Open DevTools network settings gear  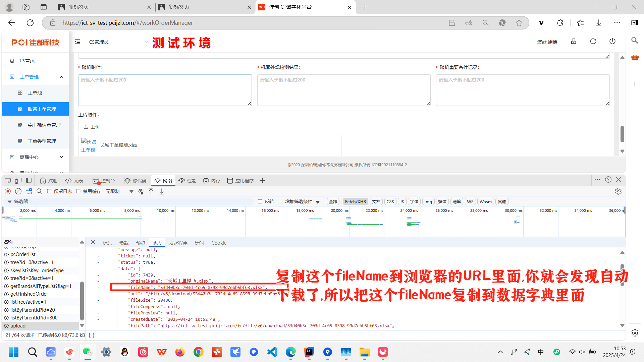click(618, 191)
